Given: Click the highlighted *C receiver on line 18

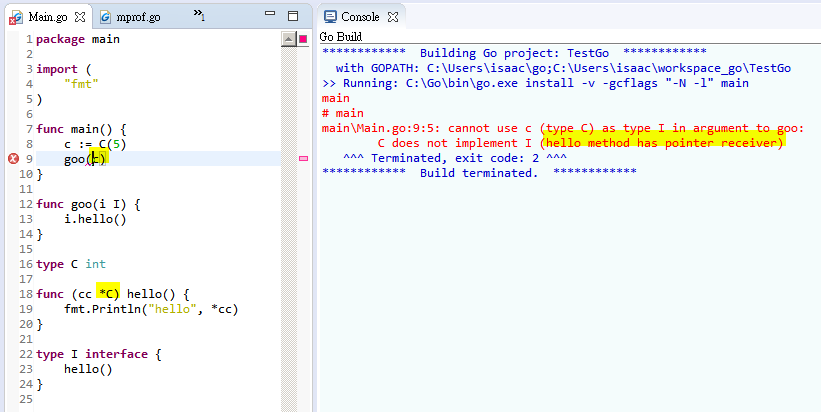Looking at the screenshot, I should pos(108,294).
